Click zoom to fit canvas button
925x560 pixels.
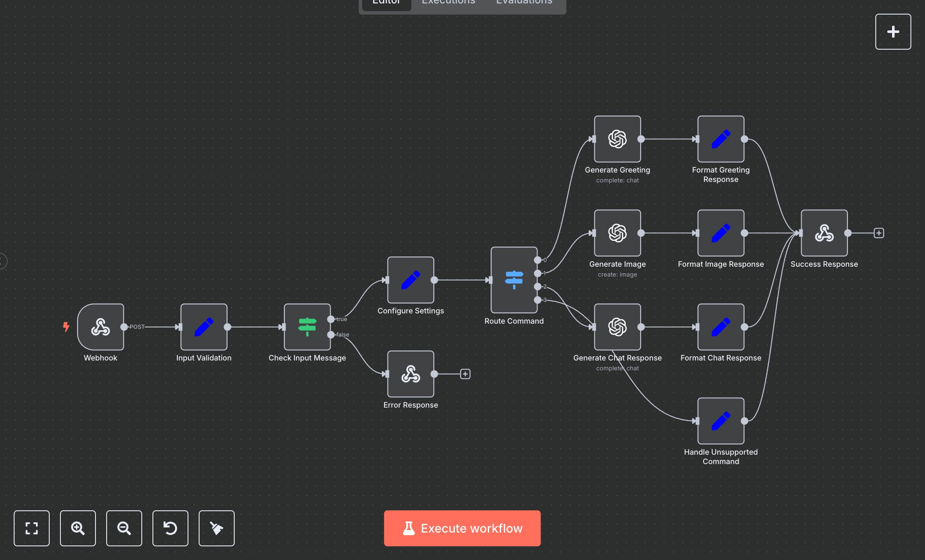(32, 528)
